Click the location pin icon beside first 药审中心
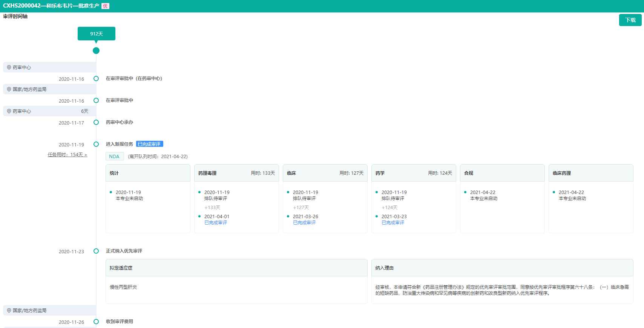Screen dimensions: 644x328 coord(9,68)
